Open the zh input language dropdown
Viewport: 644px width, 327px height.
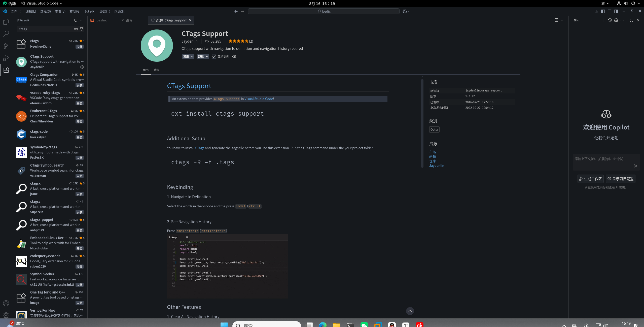tap(605, 3)
